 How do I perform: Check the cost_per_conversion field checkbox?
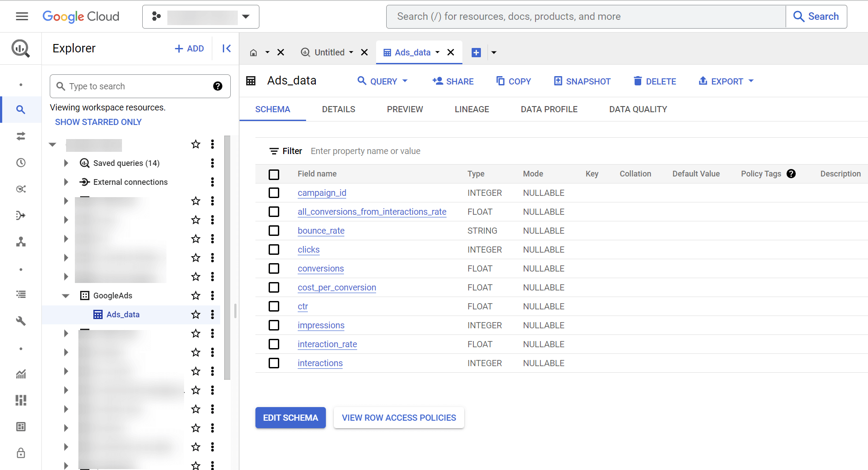(274, 287)
